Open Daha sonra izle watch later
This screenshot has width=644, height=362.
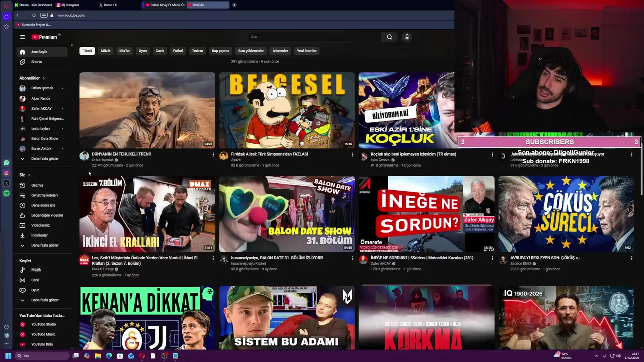(x=42, y=205)
